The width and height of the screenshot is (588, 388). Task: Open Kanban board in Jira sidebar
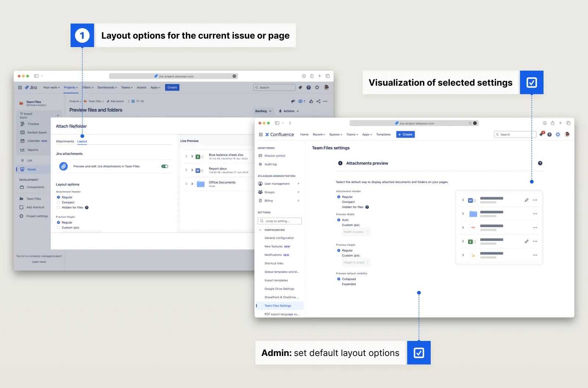37,132
